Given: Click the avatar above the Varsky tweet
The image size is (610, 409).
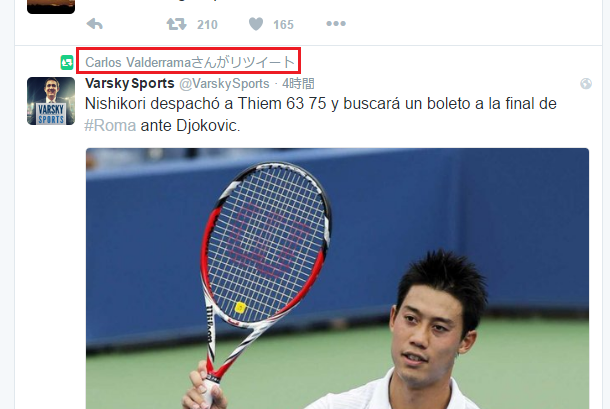Looking at the screenshot, I should click(51, 7).
